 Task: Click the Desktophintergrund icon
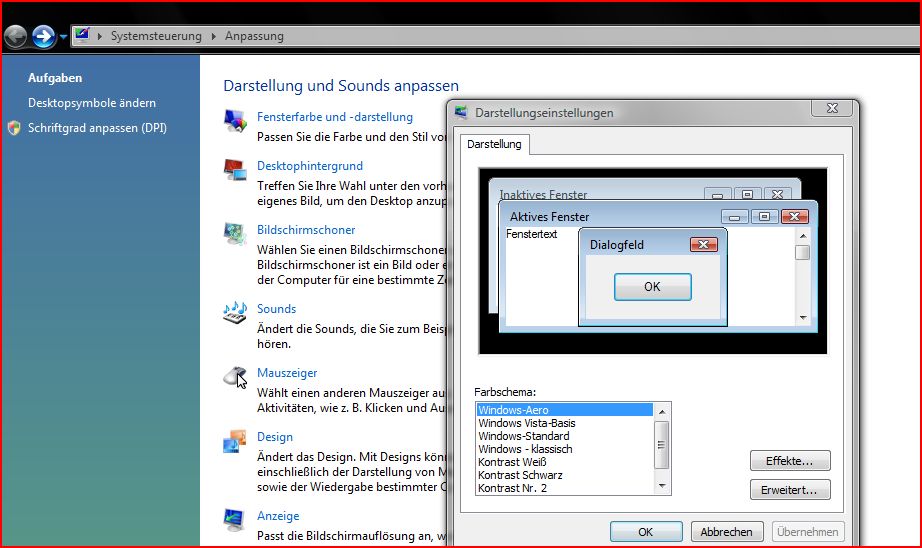[x=235, y=169]
